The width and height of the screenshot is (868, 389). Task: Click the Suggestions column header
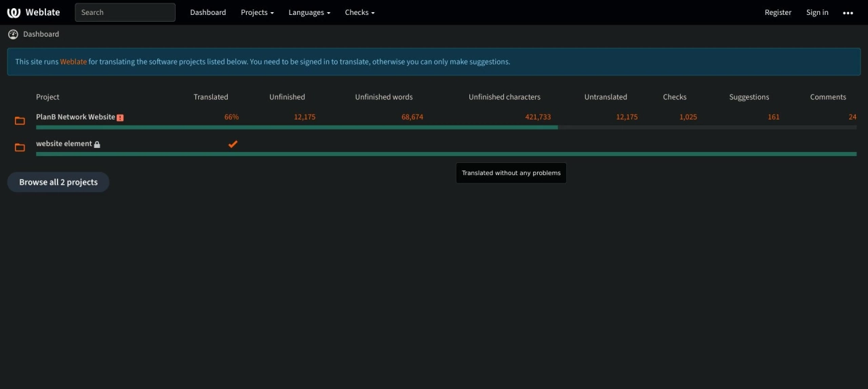(749, 97)
